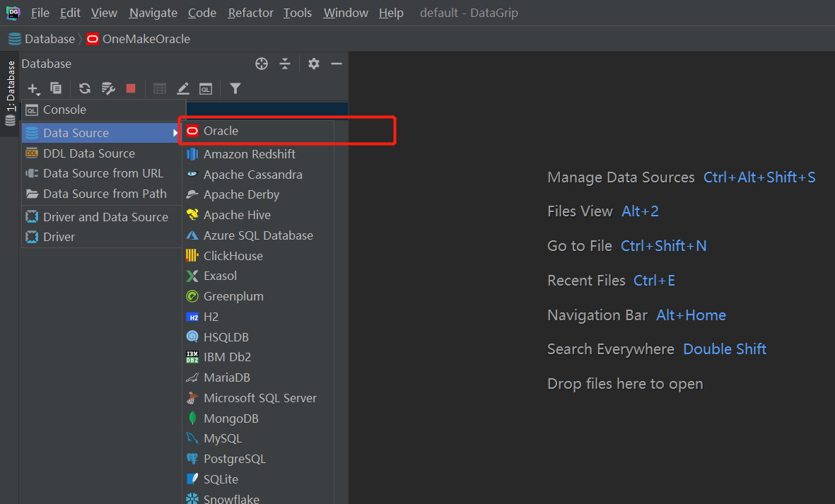Select SQLite data source
835x504 pixels.
coord(258,479)
